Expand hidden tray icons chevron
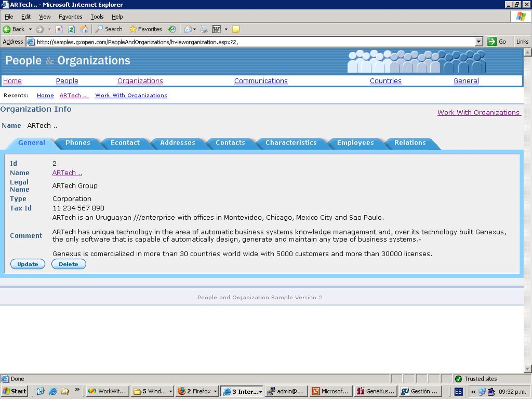532x399 pixels. [473, 392]
